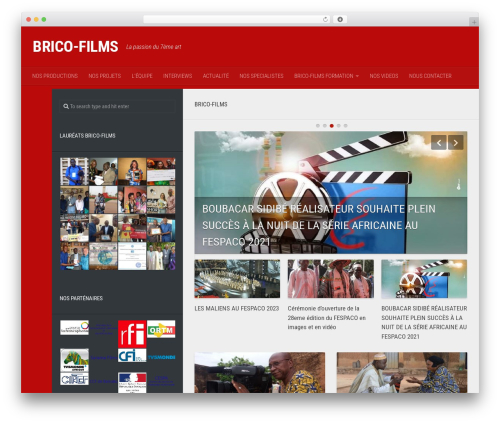Go to previous slide with left arrow

[x=439, y=143]
